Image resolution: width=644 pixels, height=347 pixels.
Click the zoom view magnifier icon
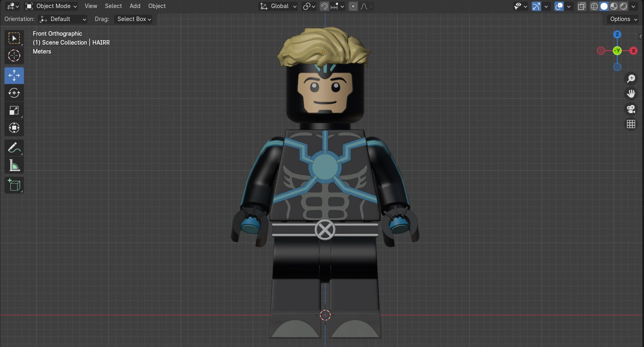[631, 79]
